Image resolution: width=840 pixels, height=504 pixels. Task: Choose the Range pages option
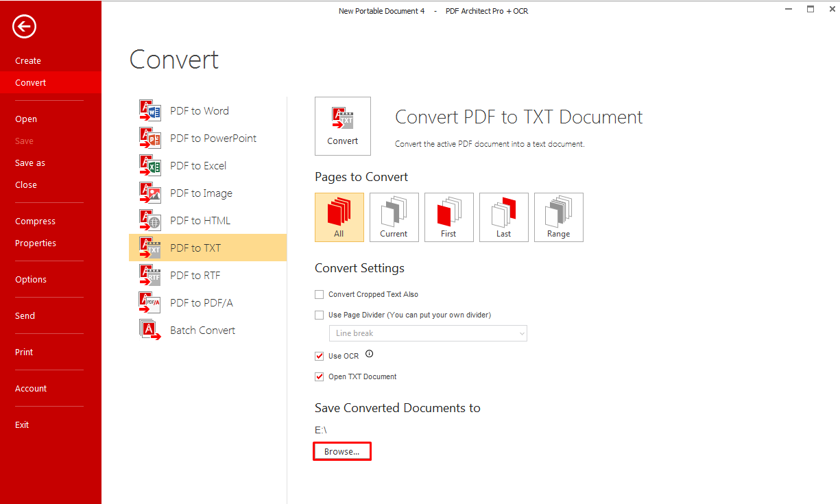pos(558,217)
